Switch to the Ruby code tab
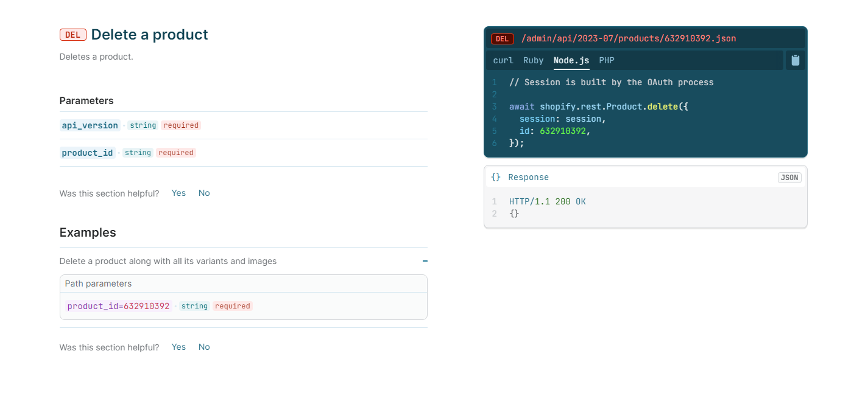This screenshot has height=393, width=868. coord(533,60)
